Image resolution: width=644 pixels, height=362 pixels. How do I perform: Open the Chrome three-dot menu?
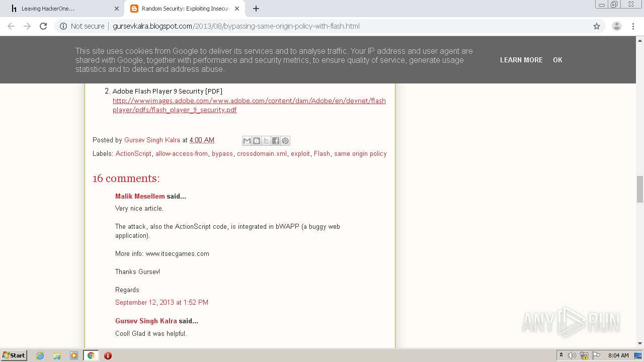(633, 26)
